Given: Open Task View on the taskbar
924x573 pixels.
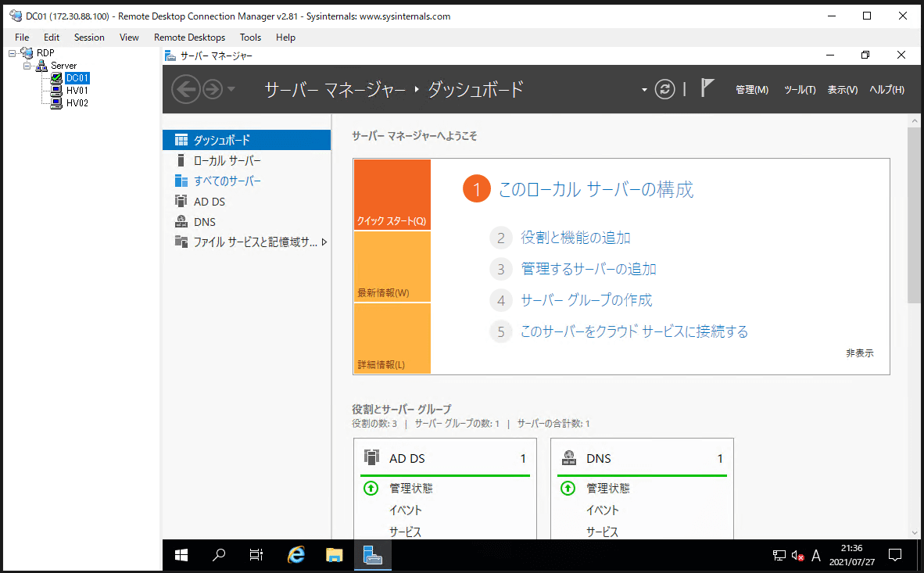Looking at the screenshot, I should (x=256, y=555).
